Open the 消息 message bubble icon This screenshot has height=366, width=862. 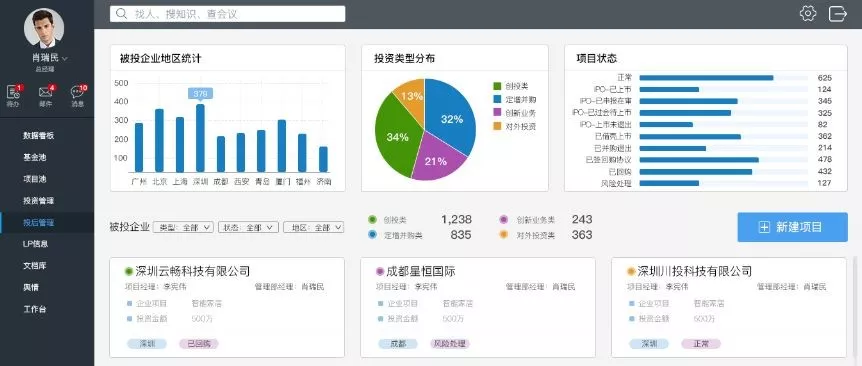(77, 92)
